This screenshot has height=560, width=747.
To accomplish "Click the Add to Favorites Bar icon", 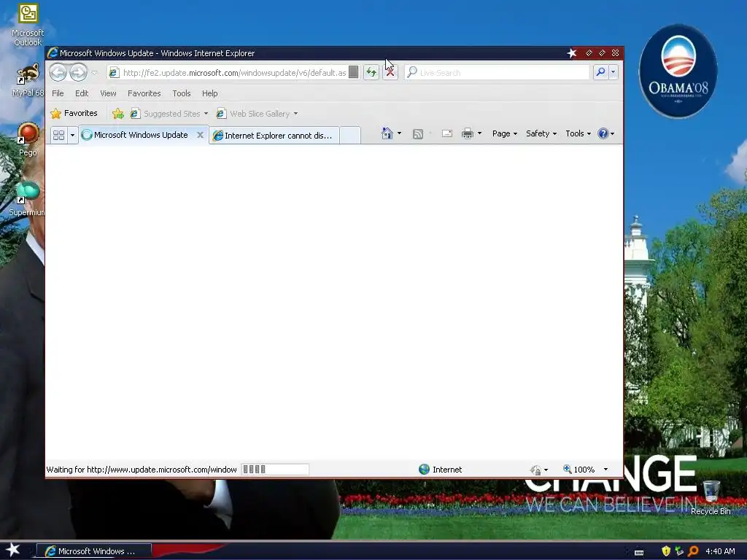I will [117, 113].
